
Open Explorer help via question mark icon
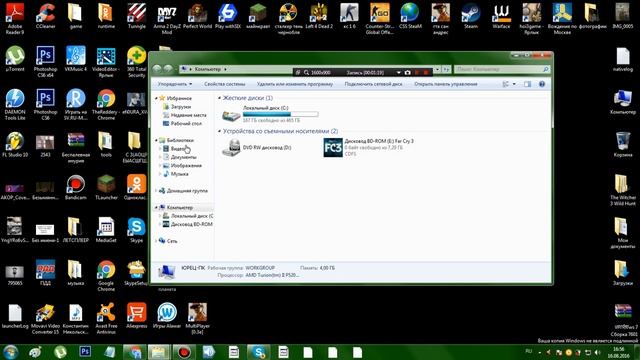(x=542, y=84)
